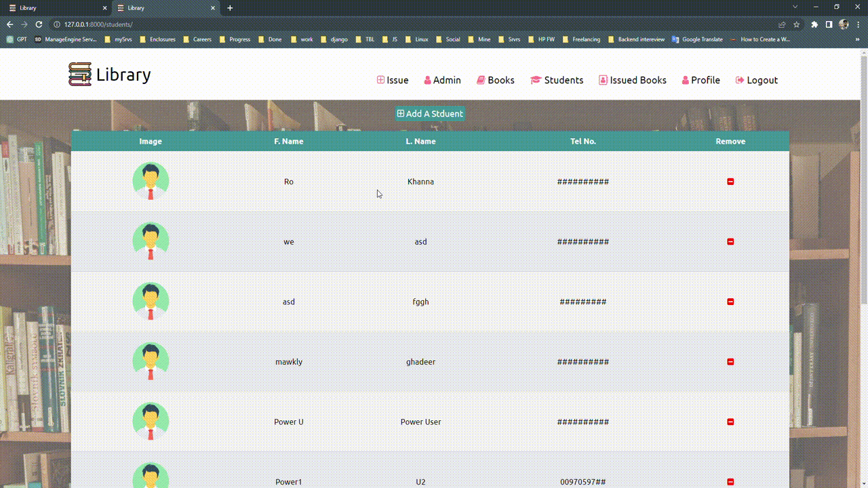Screen dimensions: 868x488
Task: Open Chrome three-dot menu
Action: pos(858,24)
